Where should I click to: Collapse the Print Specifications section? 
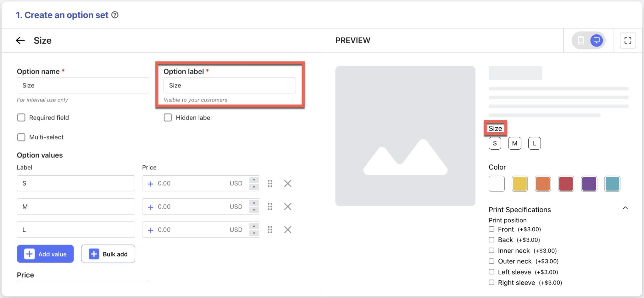point(625,208)
